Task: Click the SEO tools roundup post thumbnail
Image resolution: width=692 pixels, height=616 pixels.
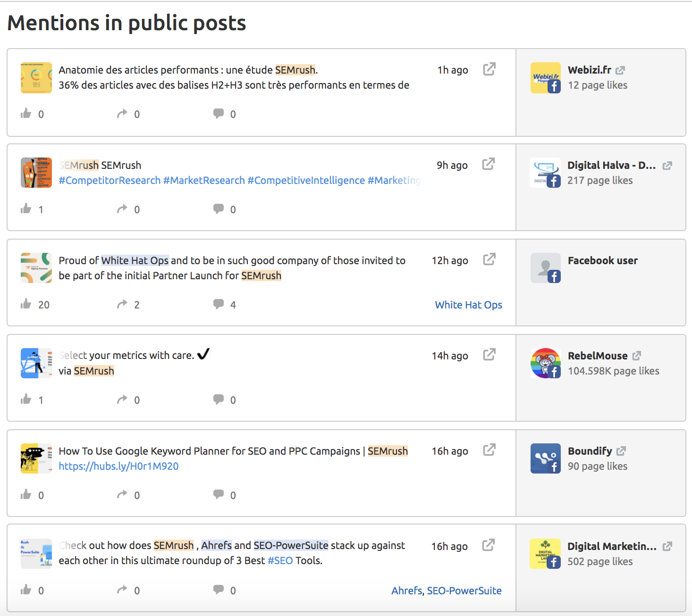Action: tap(36, 554)
